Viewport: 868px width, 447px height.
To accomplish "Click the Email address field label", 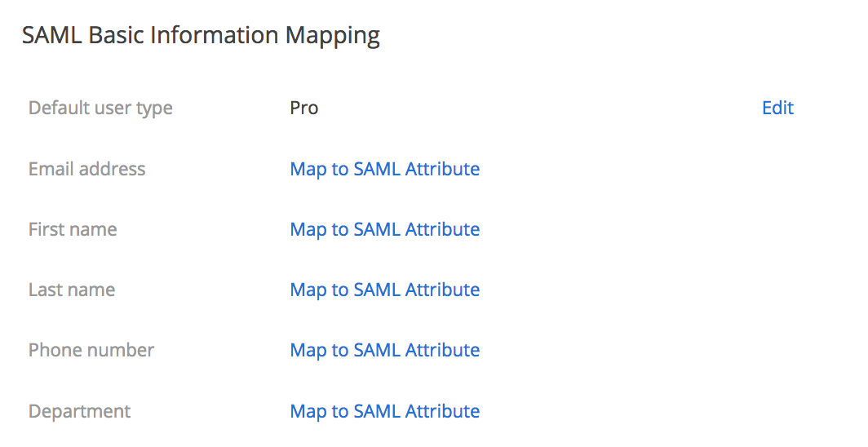I will [x=86, y=169].
